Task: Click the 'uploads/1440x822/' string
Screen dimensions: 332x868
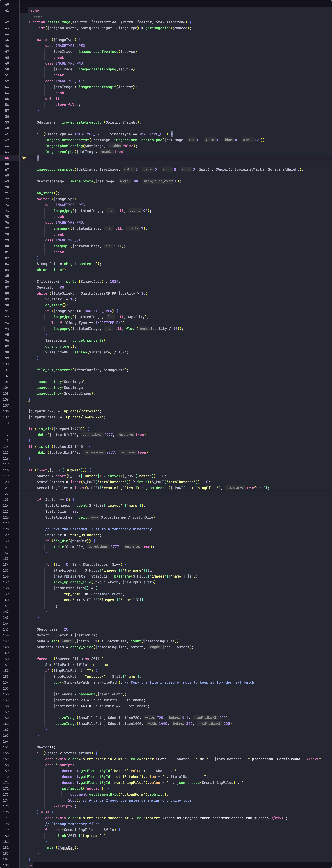Action: [x=84, y=417]
